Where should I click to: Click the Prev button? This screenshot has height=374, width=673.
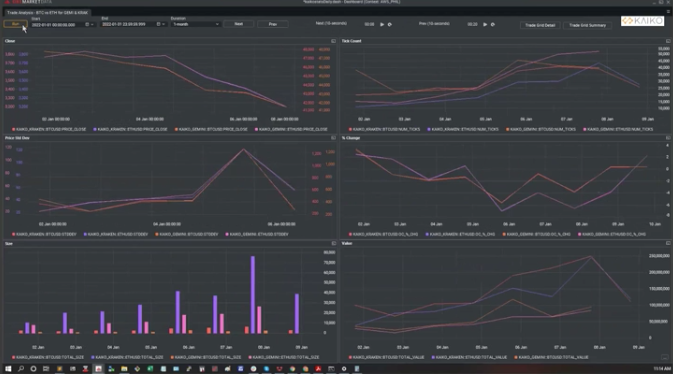273,24
